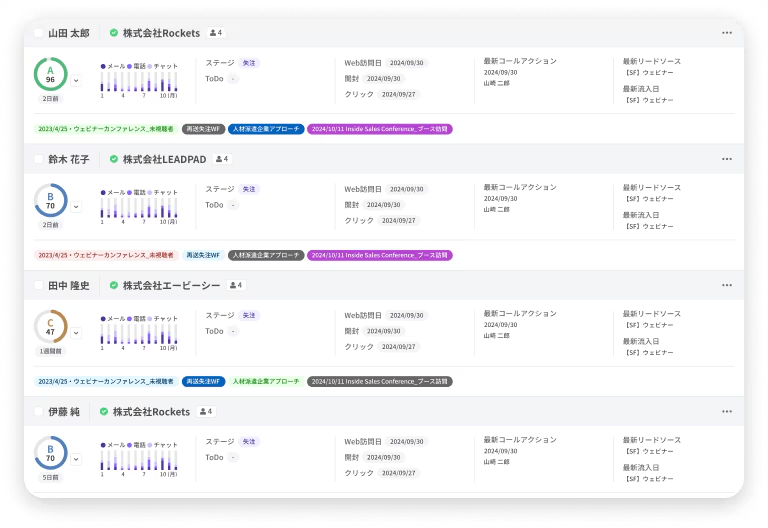Click the people count icon beside 株式会社エービーシー
Viewport: 768px width, 528px height.
[236, 285]
